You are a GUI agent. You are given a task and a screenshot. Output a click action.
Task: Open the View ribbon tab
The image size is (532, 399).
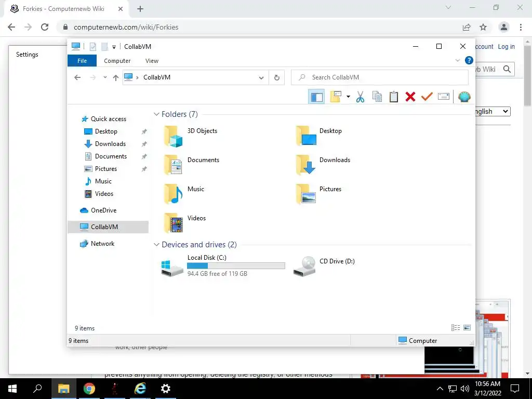pos(152,61)
